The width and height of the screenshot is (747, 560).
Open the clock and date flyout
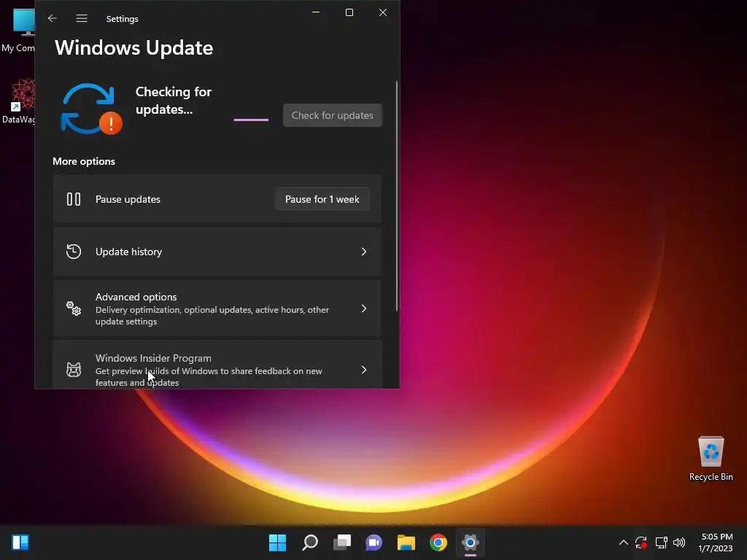pyautogui.click(x=716, y=542)
